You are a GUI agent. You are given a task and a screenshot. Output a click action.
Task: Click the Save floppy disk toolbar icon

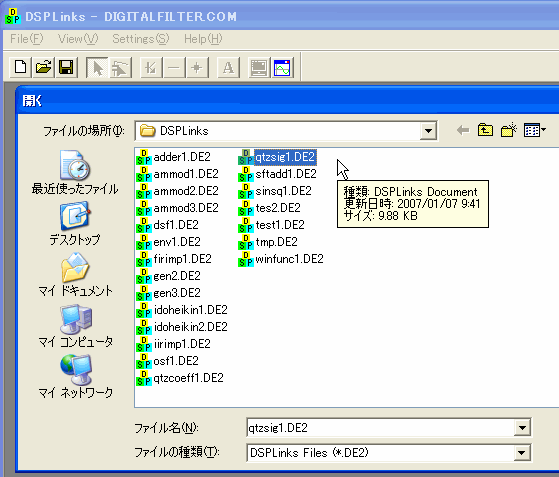pyautogui.click(x=66, y=67)
